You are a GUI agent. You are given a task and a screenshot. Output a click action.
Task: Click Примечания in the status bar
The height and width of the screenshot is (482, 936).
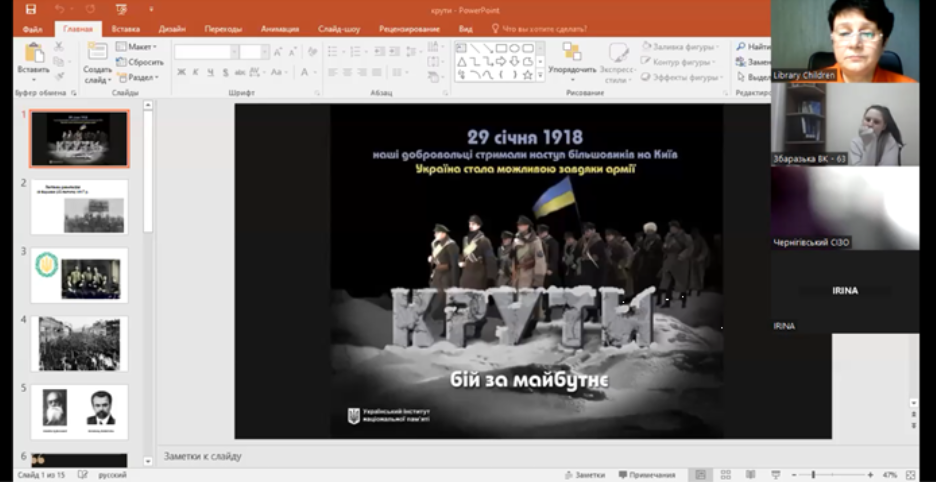click(x=647, y=475)
